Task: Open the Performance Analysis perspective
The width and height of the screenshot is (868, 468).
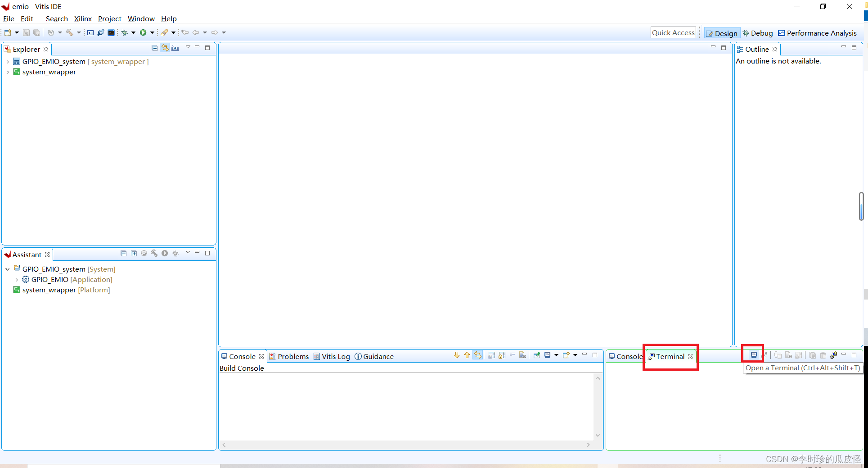Action: click(817, 33)
